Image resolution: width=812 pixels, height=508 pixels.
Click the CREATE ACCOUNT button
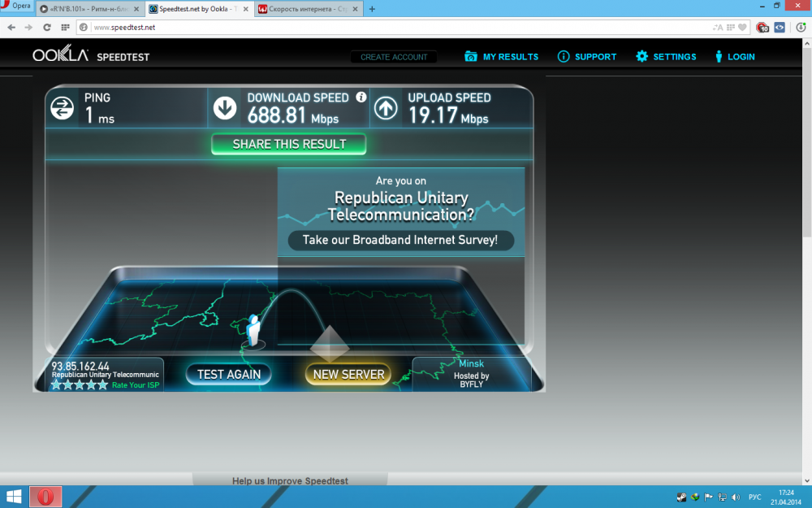coord(394,57)
